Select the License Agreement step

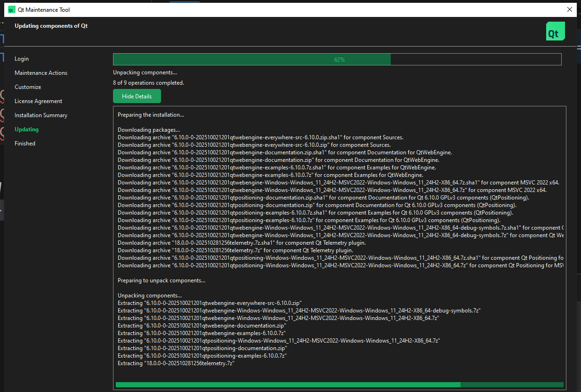38,101
